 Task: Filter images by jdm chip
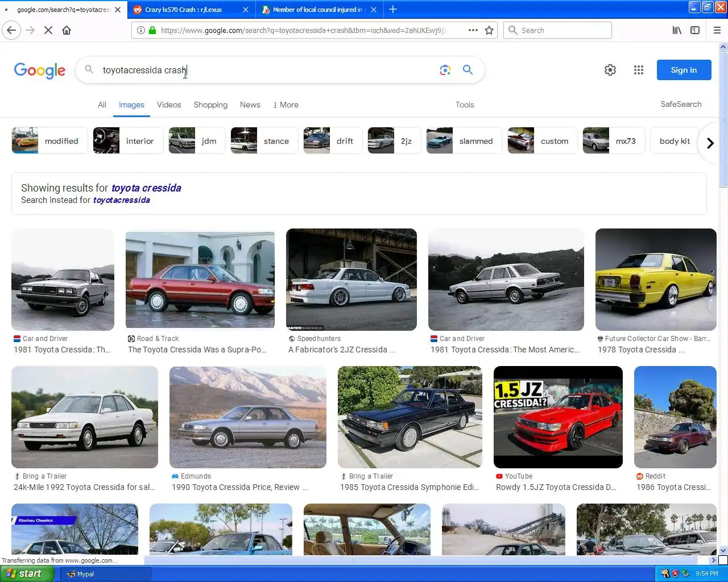[197, 141]
